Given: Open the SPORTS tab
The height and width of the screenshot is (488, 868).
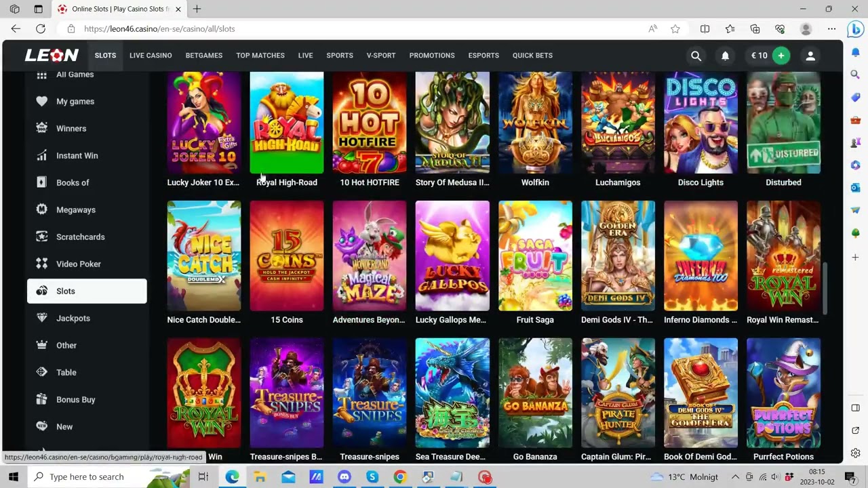Looking at the screenshot, I should point(340,56).
